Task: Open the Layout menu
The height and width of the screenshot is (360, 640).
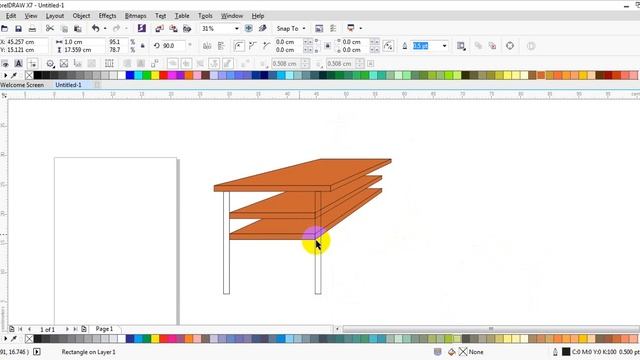Action: (x=55, y=16)
